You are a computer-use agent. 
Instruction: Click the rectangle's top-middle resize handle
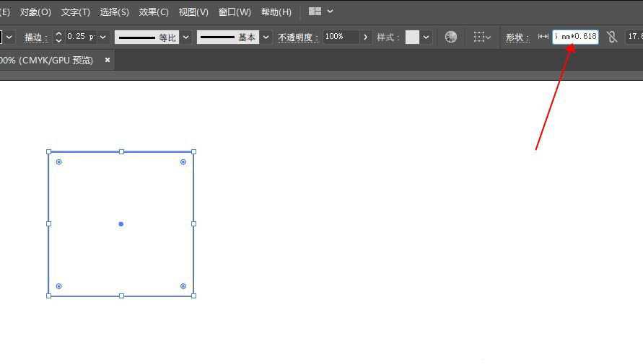click(x=121, y=152)
